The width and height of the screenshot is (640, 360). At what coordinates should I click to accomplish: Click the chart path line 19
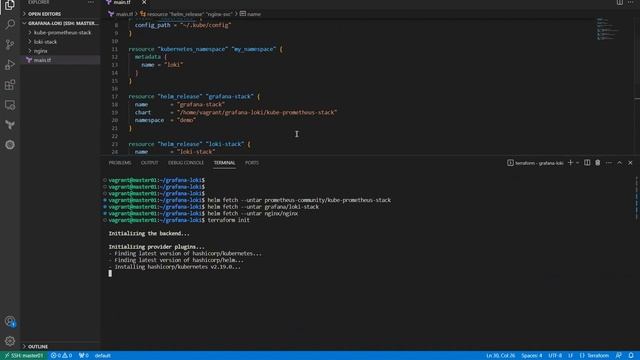tap(236, 112)
